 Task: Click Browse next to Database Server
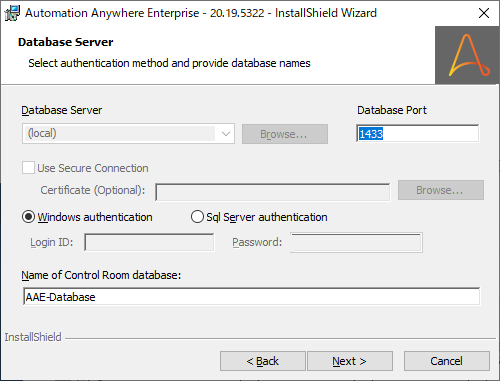285,134
